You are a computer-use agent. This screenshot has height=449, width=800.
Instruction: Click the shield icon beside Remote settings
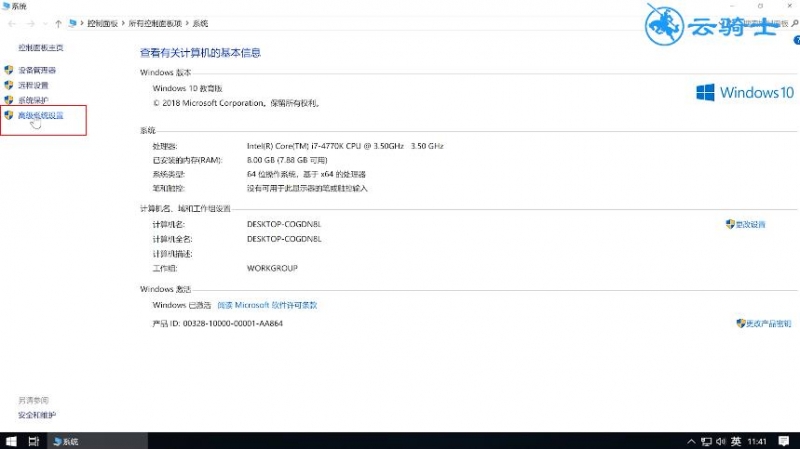pos(9,85)
